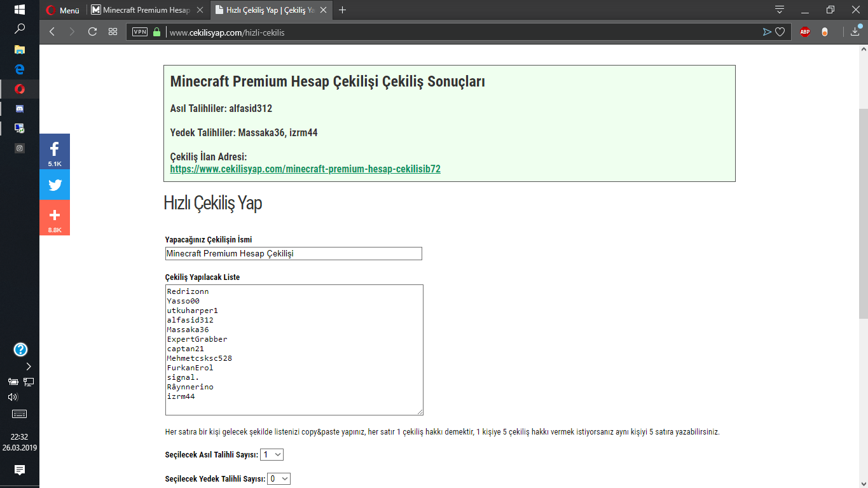This screenshot has width=868, height=488.
Task: Open the Yedek Talihli Sayısı dropdown
Action: pos(279,478)
